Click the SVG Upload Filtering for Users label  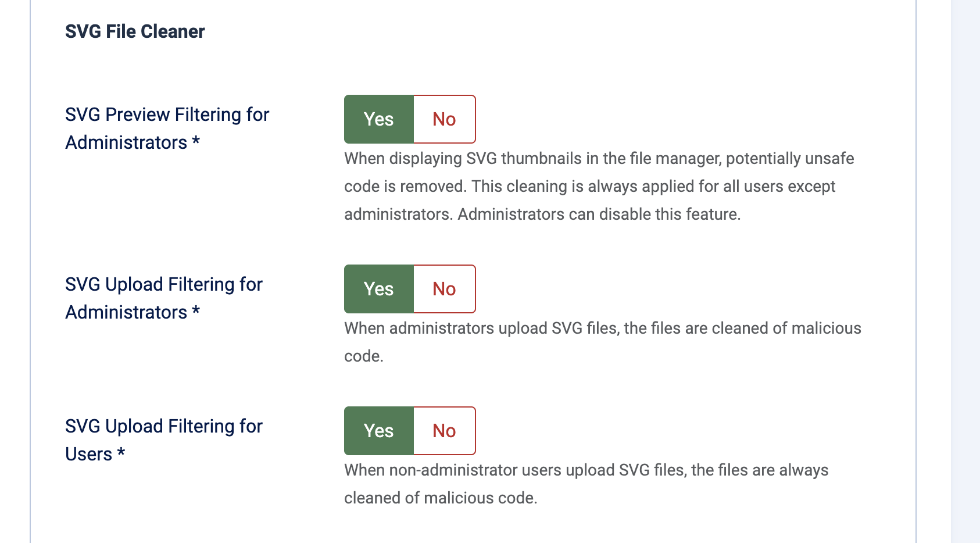coord(163,440)
